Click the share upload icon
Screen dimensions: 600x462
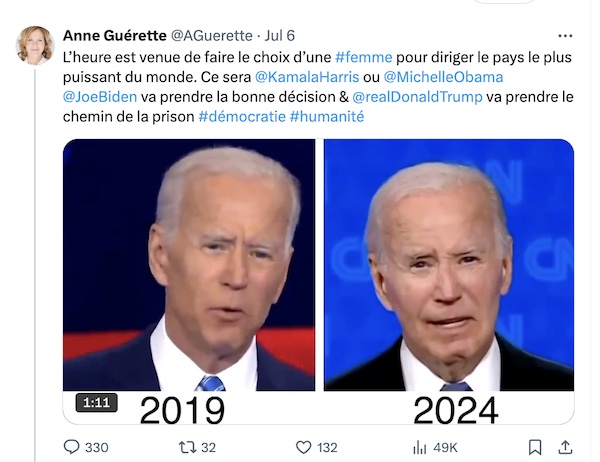(x=565, y=447)
